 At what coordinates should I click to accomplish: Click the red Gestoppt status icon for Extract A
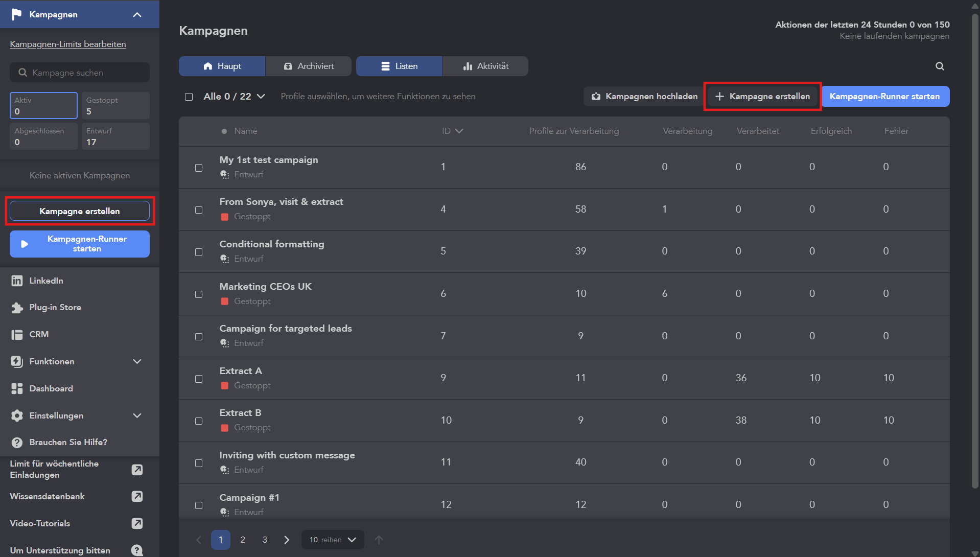(224, 386)
